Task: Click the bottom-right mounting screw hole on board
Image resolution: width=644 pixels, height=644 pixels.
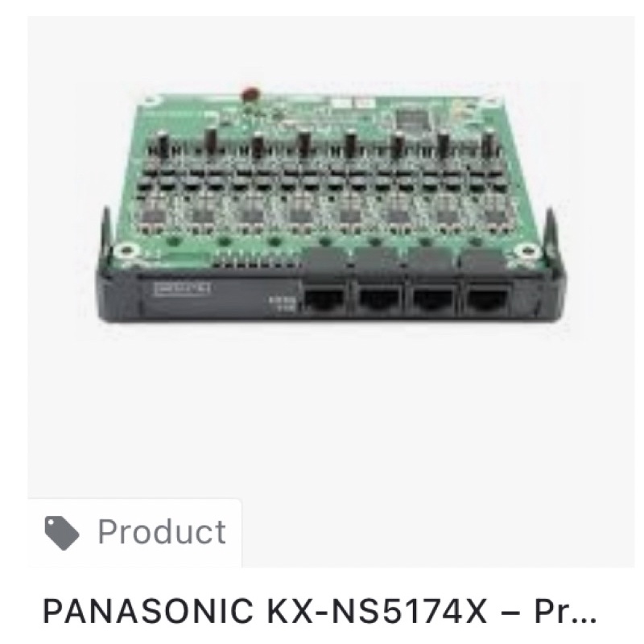Action: 527,250
